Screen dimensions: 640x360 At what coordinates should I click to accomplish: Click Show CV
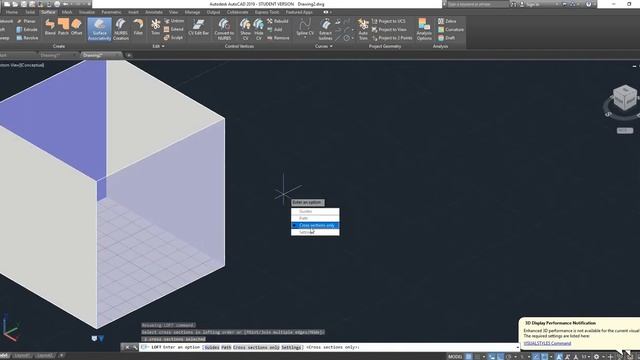[245, 29]
